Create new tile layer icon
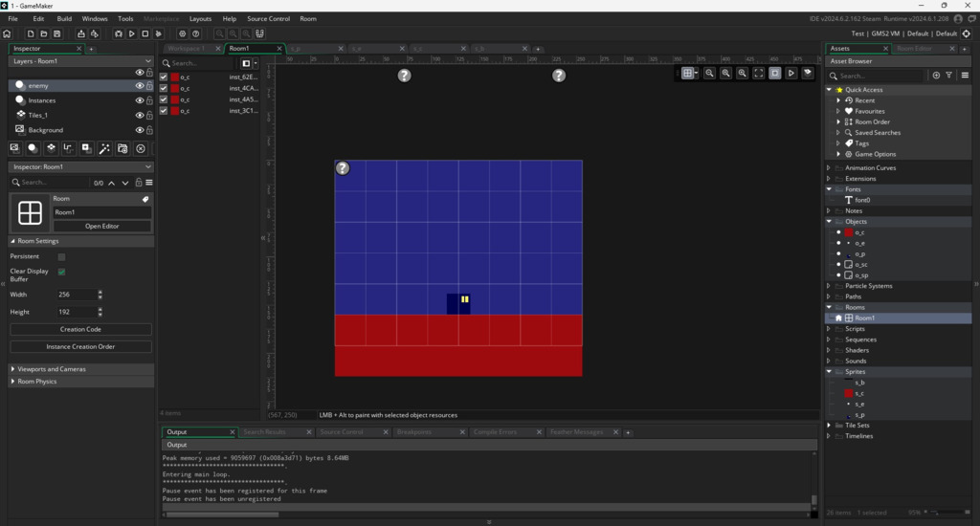Image resolution: width=980 pixels, height=526 pixels. pyautogui.click(x=51, y=148)
